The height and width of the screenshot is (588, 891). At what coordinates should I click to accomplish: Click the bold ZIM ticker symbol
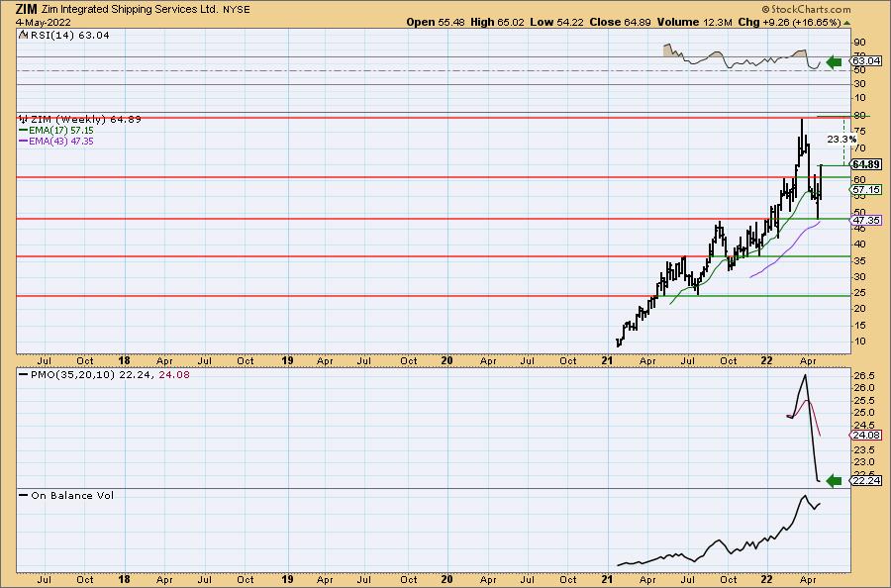tap(26, 9)
